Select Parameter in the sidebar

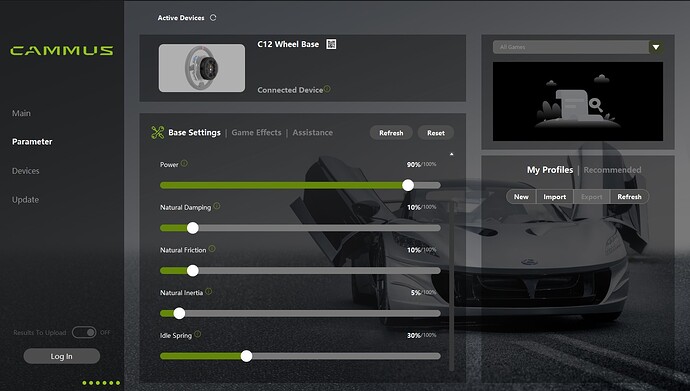[x=32, y=142]
